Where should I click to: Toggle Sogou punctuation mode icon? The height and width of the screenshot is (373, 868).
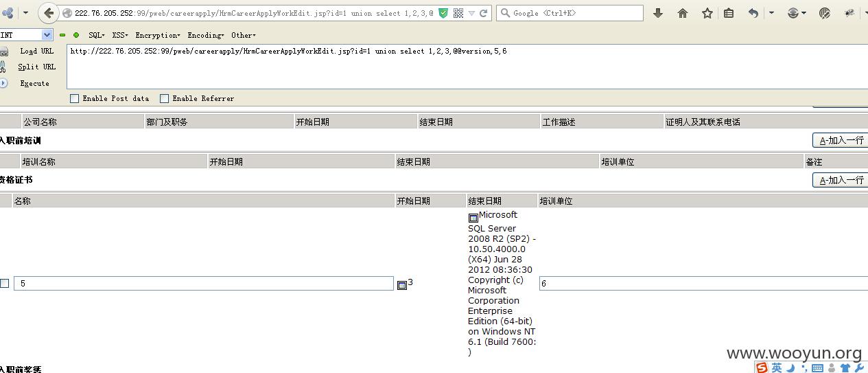click(803, 368)
